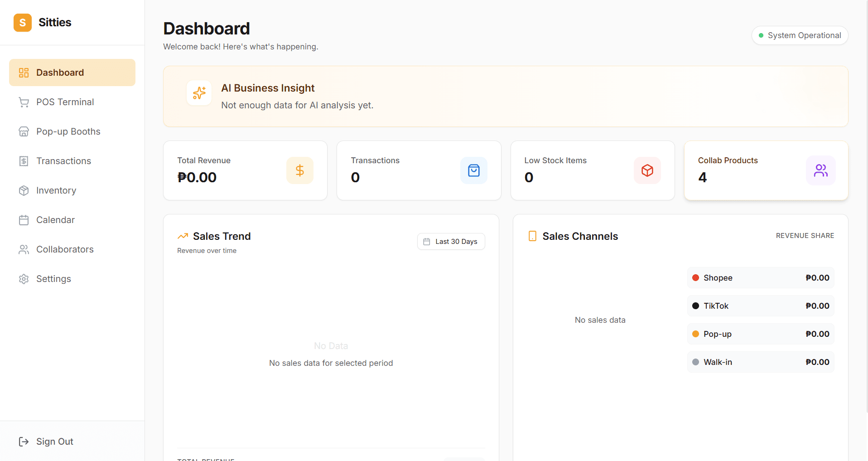The image size is (868, 461).
Task: Select the Pop-up channel row
Action: click(761, 334)
